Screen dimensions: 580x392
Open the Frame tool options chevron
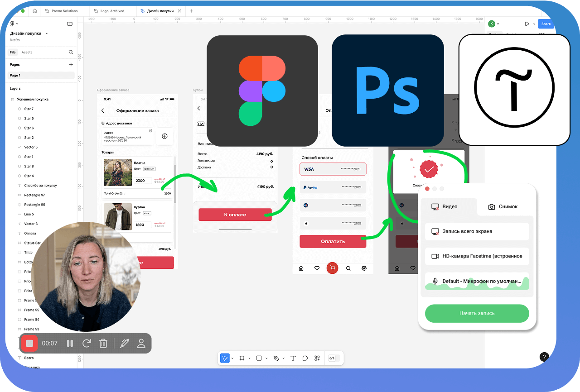[x=249, y=358]
